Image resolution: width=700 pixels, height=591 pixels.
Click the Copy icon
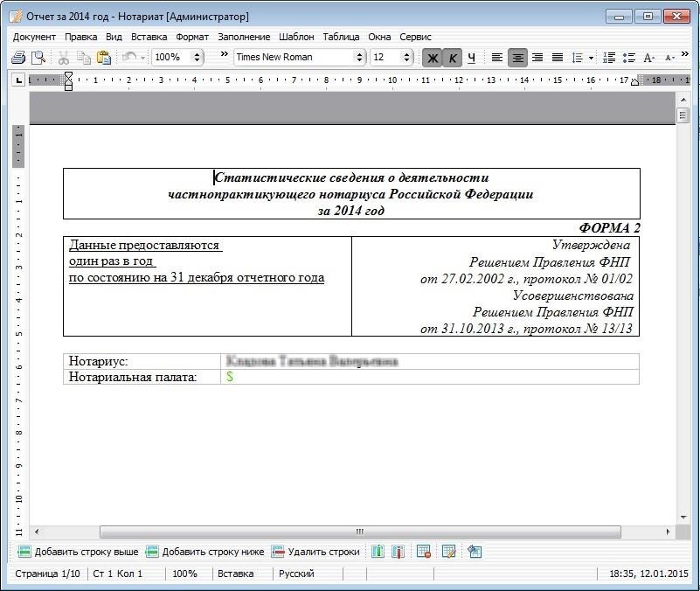pos(84,57)
